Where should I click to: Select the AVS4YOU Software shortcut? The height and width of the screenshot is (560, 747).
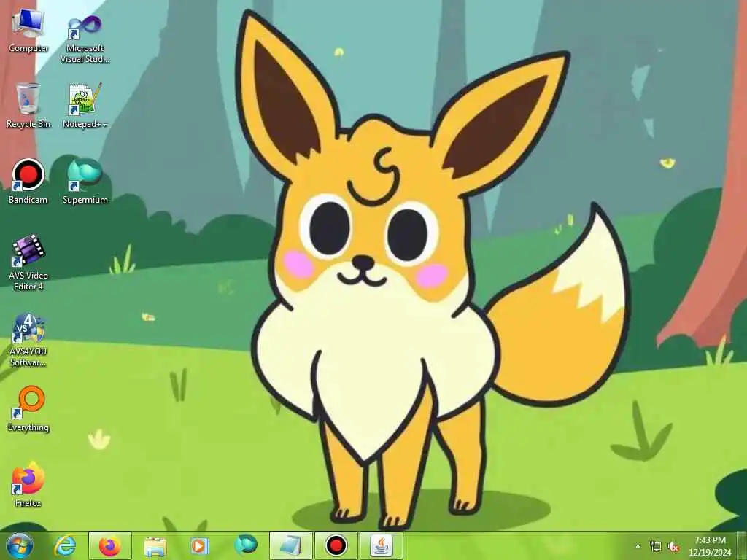pyautogui.click(x=28, y=340)
